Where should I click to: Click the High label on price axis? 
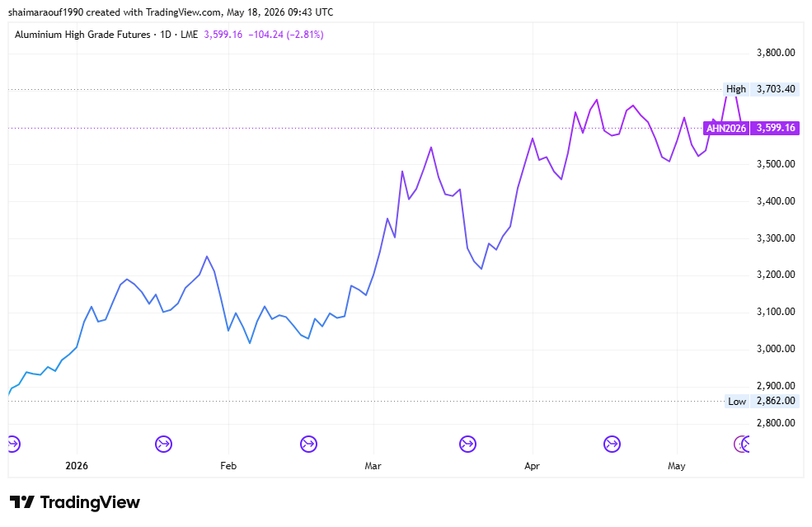736,89
